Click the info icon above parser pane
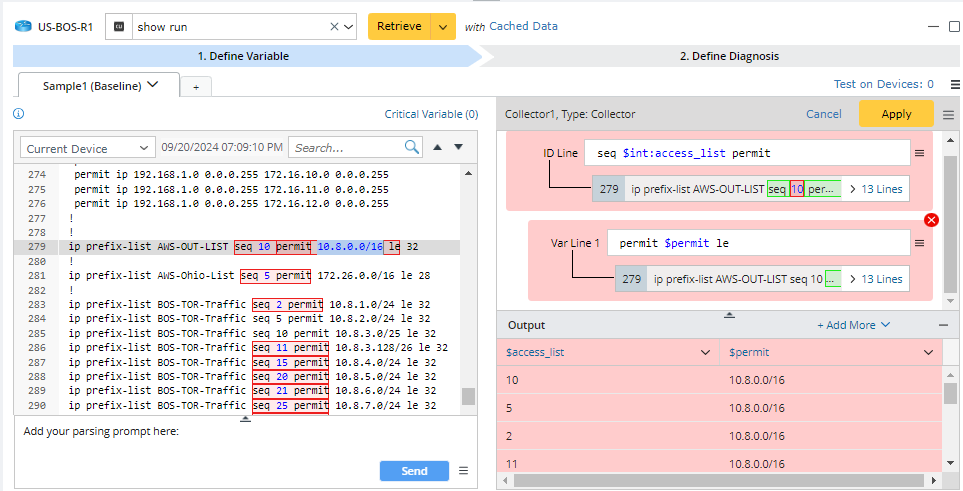 coord(18,114)
